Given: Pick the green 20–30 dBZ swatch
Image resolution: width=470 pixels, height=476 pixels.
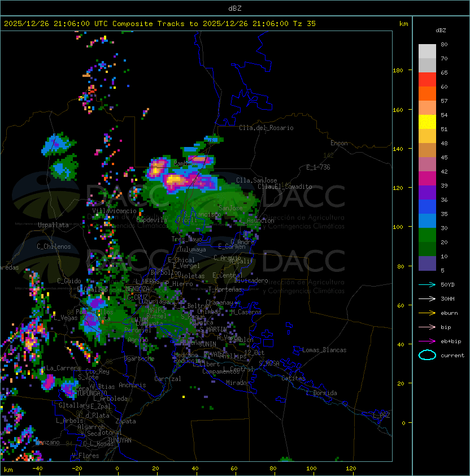Looking at the screenshot, I should click(427, 235).
